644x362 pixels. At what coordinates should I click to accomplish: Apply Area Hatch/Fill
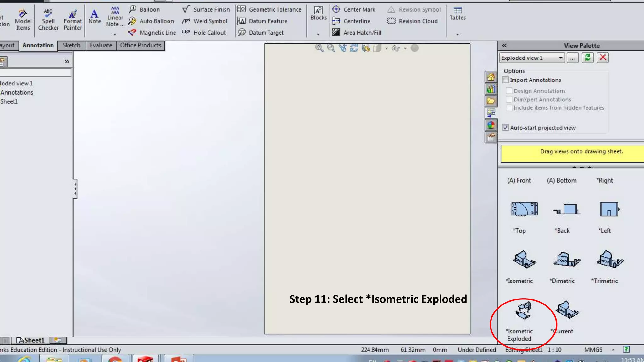[357, 33]
